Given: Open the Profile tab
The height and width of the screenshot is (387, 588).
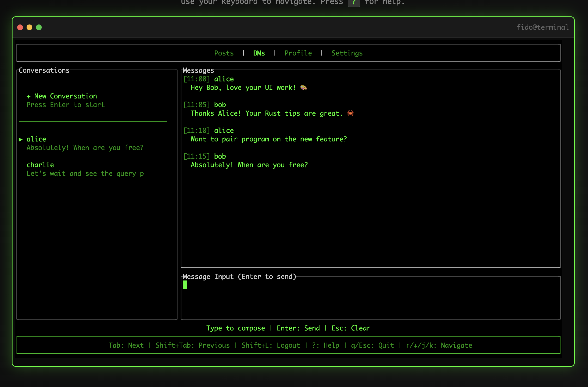Looking at the screenshot, I should (x=298, y=53).
